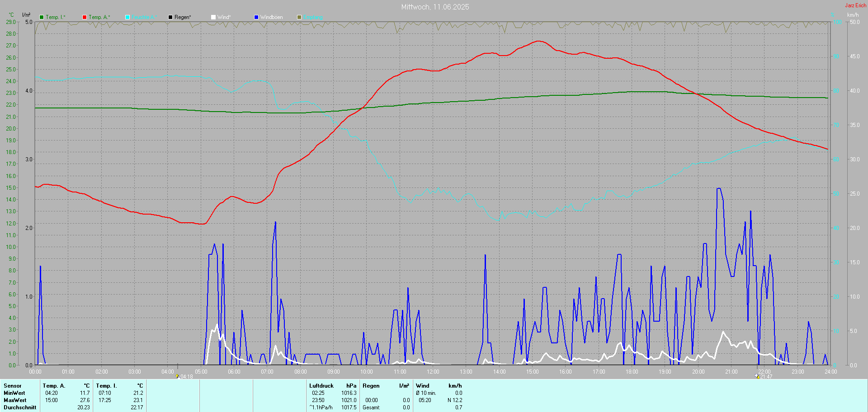This screenshot has width=868, height=412.
Task: Click the 15:00 tick on the time axis
Action: tap(533, 372)
